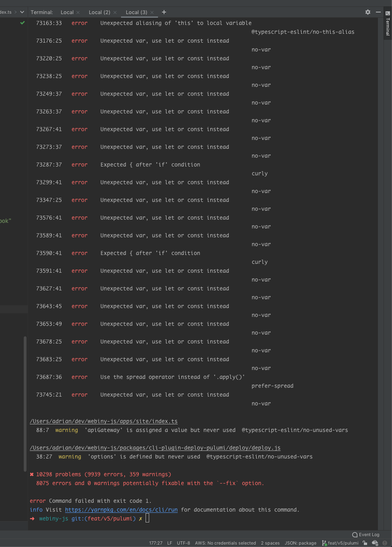Viewport: 392px width, 547px height.
Task: Click cursor position 177:27 in status bar
Action: pos(156,543)
